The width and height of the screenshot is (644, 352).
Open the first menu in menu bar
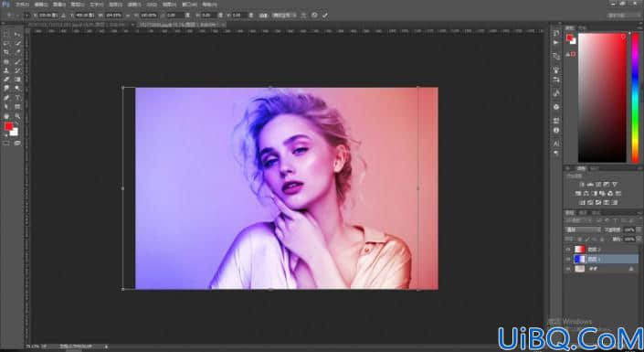[x=22, y=5]
